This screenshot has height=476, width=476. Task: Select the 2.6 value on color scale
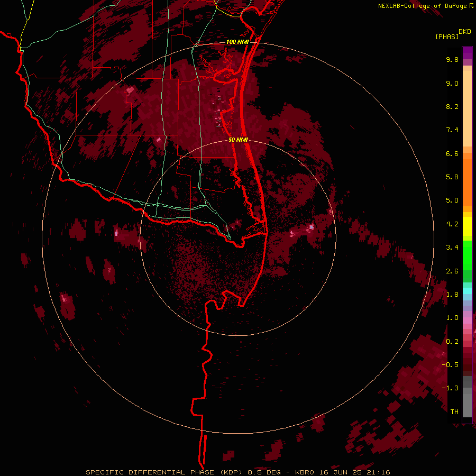click(x=452, y=271)
